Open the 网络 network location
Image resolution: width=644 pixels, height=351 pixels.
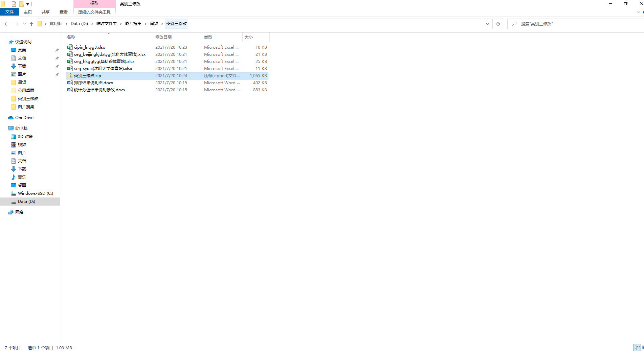[19, 212]
